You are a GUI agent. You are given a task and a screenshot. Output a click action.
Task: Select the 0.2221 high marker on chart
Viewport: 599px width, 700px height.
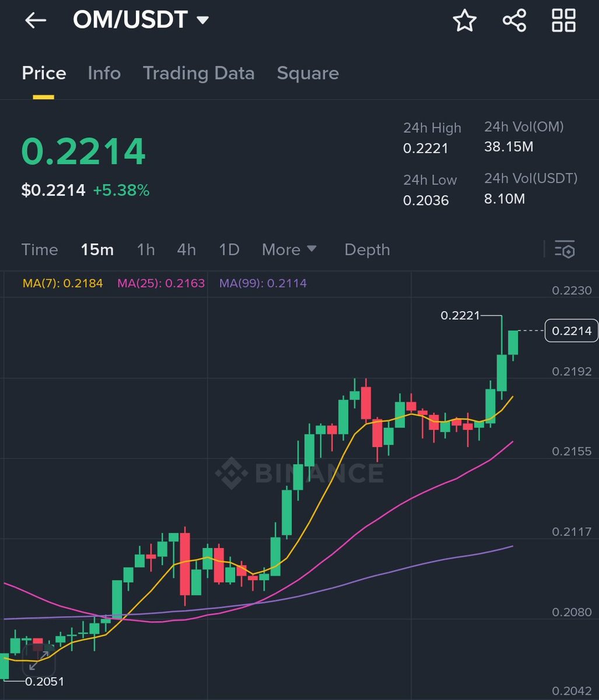pos(460,316)
